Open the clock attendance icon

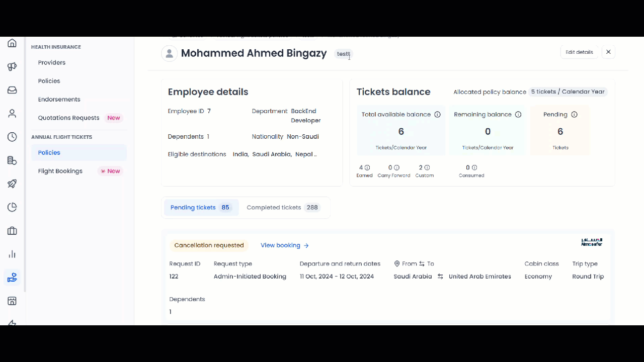point(12,137)
